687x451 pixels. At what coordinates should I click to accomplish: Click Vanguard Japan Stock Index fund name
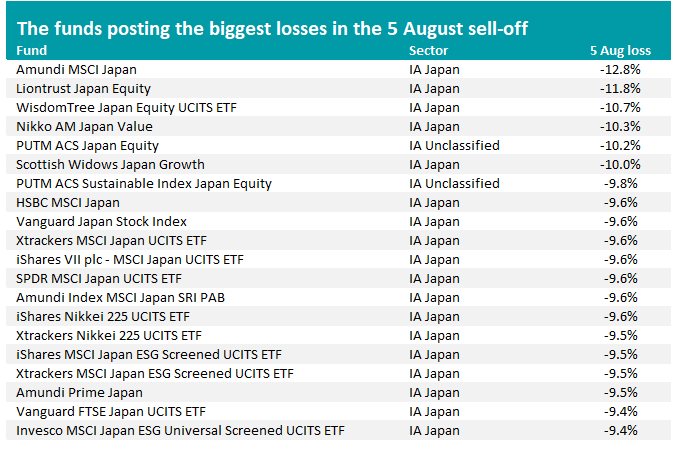pyautogui.click(x=102, y=221)
